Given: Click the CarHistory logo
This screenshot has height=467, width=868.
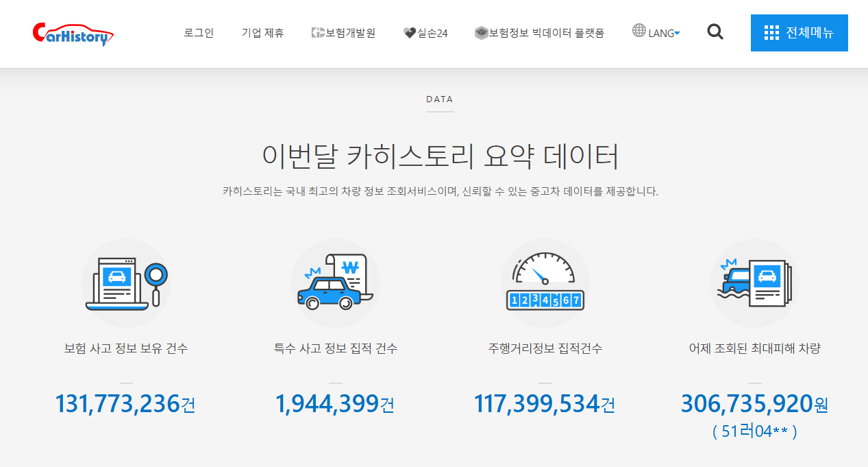Looking at the screenshot, I should 73,33.
